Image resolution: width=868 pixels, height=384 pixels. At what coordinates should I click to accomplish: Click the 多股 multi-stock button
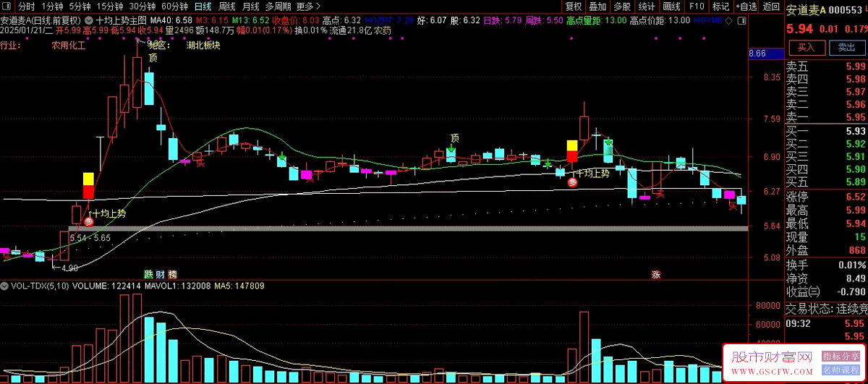point(622,7)
